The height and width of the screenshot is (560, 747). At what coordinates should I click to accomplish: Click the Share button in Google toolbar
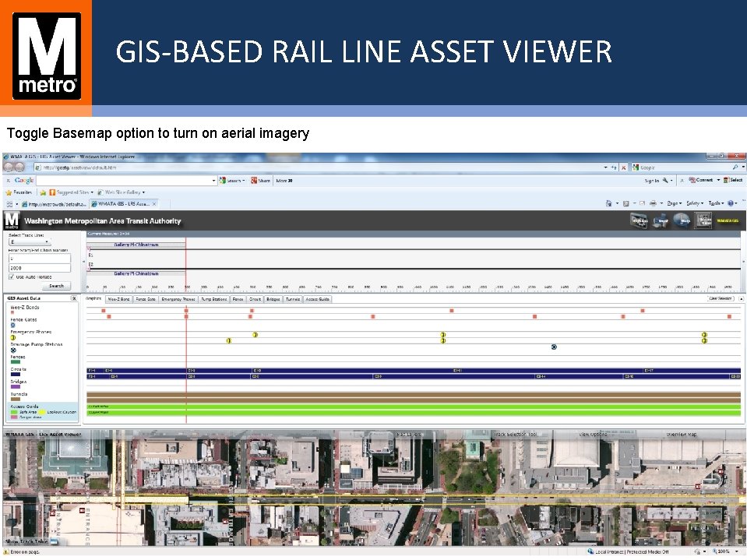pos(261,181)
